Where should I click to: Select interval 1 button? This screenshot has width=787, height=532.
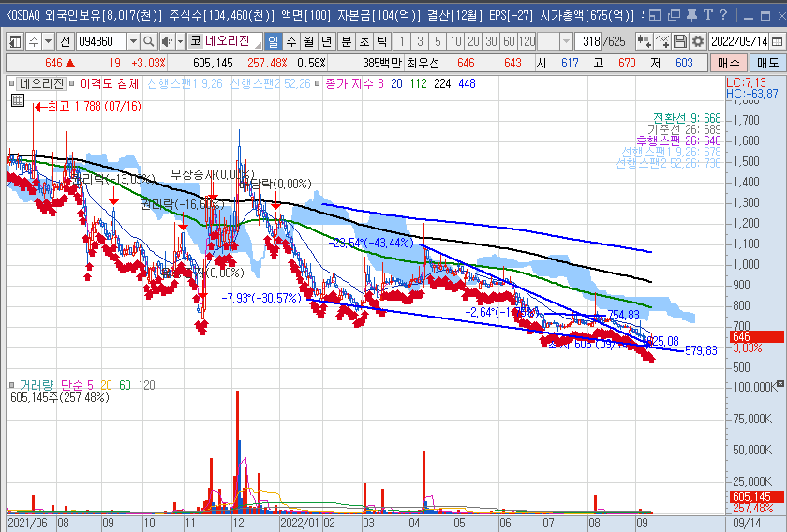pyautogui.click(x=402, y=41)
